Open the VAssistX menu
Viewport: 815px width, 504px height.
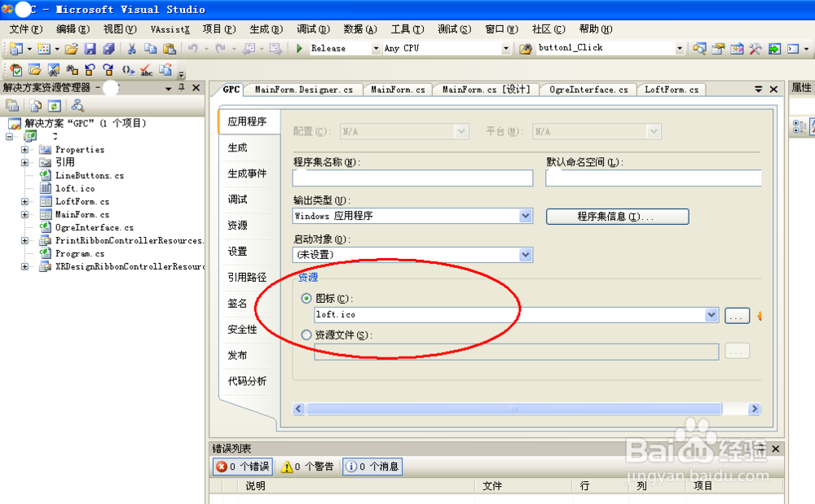pos(170,29)
